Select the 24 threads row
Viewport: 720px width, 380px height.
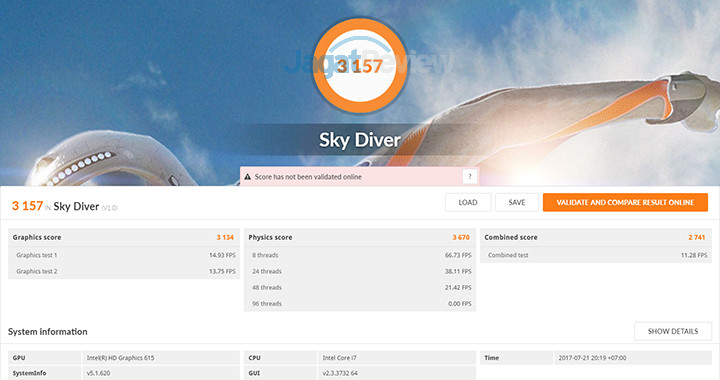pyautogui.click(x=360, y=271)
